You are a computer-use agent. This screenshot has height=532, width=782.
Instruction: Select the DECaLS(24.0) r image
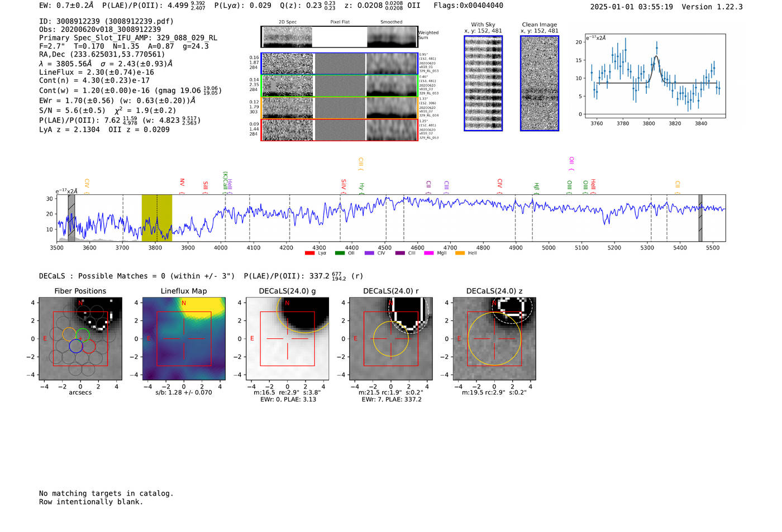click(391, 339)
